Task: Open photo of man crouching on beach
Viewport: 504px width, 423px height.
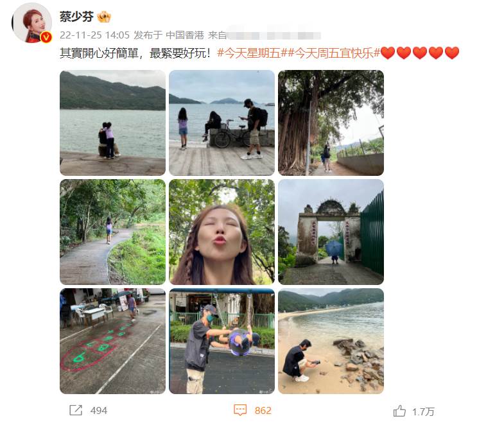Action: 331,341
